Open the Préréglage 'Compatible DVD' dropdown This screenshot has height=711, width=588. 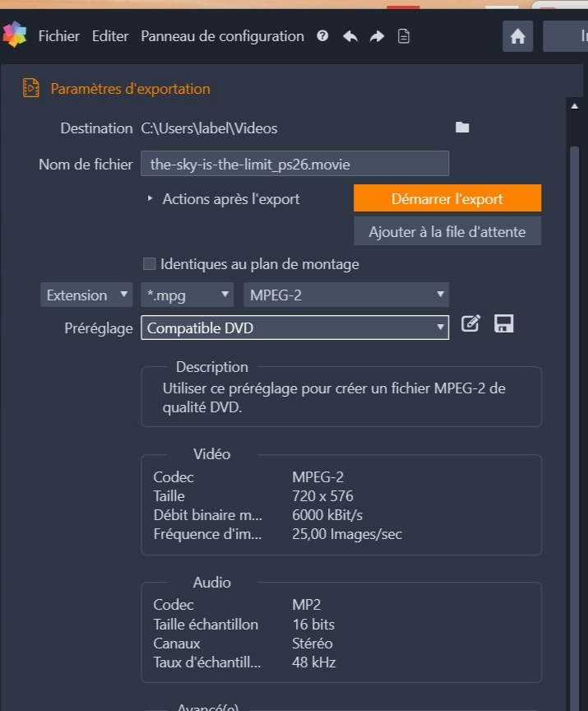(294, 328)
